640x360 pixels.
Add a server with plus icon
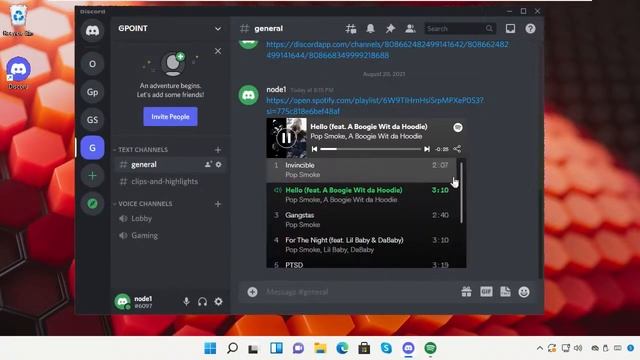click(92, 176)
